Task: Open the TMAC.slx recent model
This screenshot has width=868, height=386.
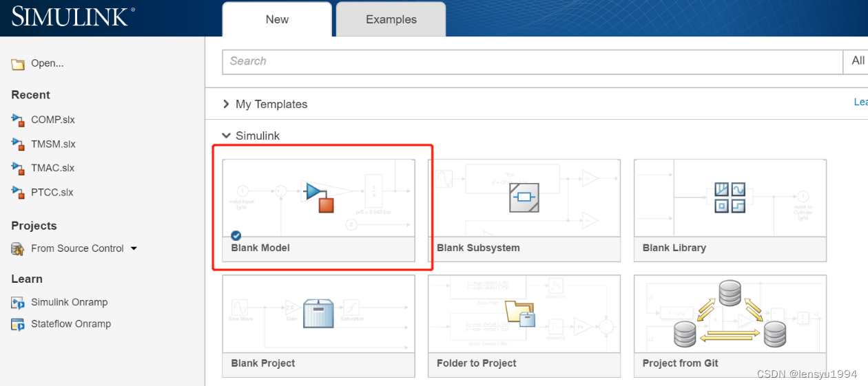Action: point(52,168)
